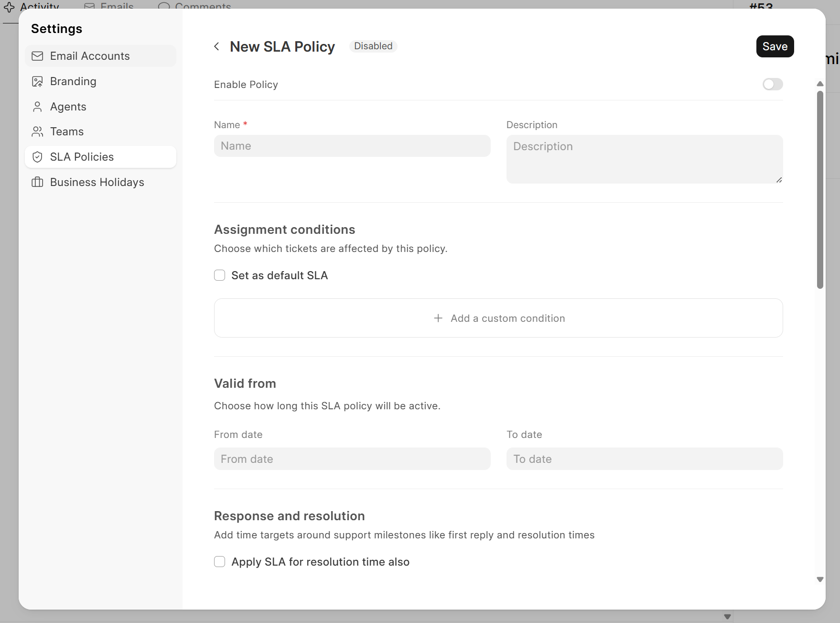Switch to Business Holidays settings

97,182
